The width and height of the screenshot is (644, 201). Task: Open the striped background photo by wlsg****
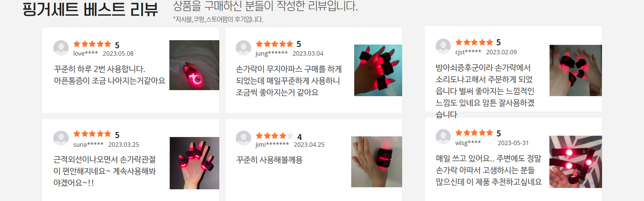point(576,162)
